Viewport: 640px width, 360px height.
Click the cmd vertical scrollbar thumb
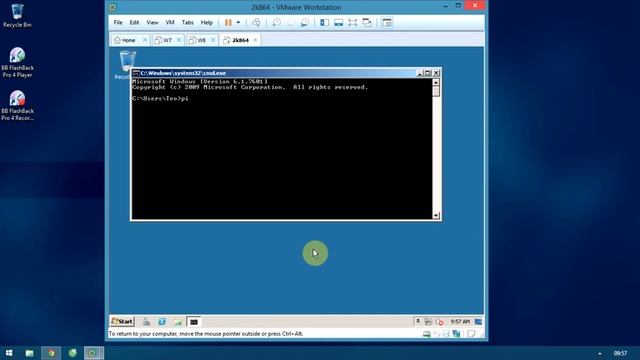point(436,91)
